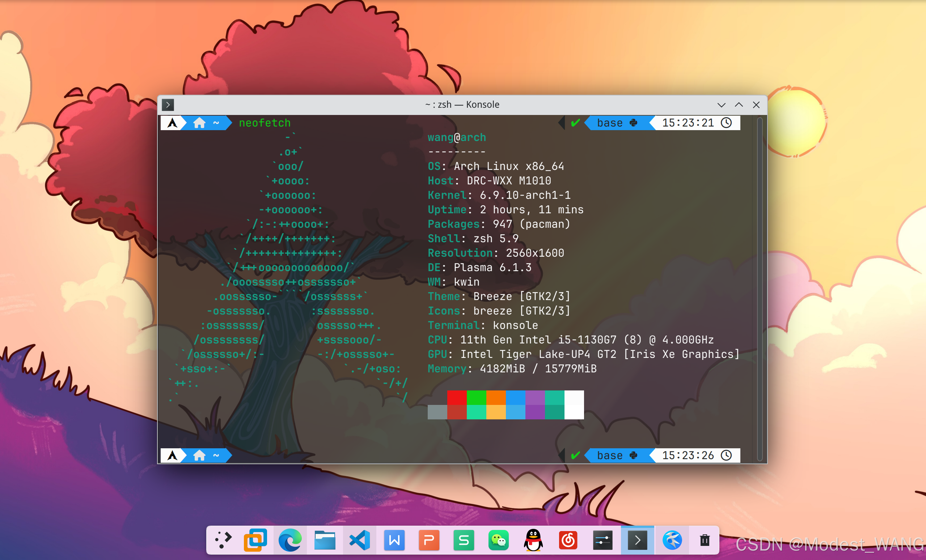Open WPS Presentation orange P icon

tap(429, 540)
